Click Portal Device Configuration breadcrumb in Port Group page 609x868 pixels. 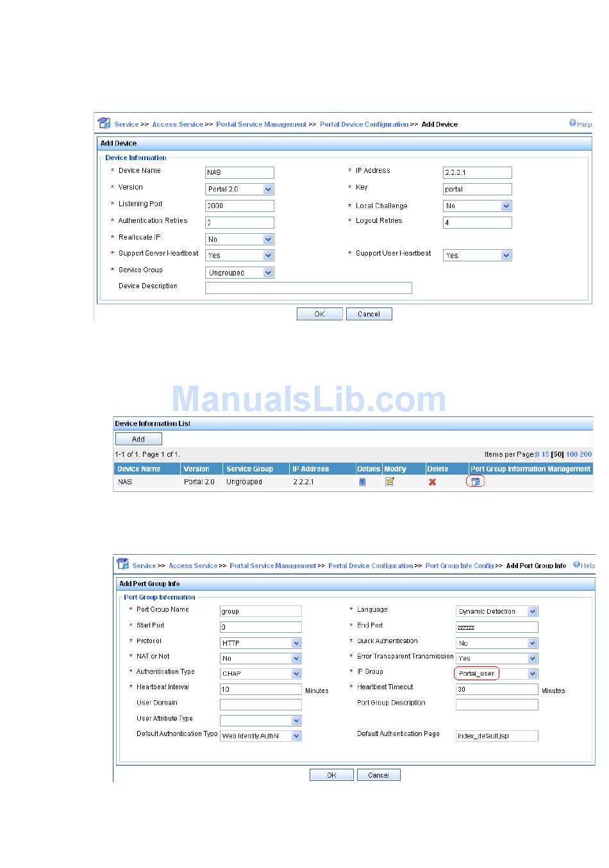coord(371,566)
